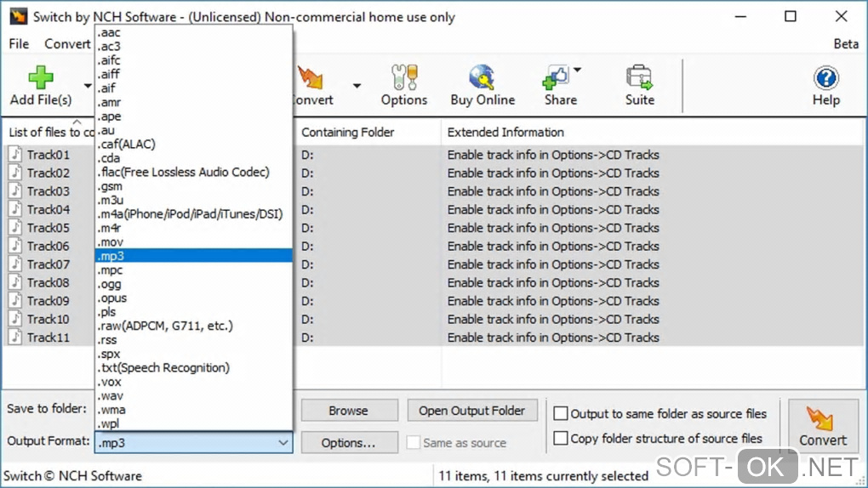Select .txt(Speech Recognition) format

click(x=193, y=368)
